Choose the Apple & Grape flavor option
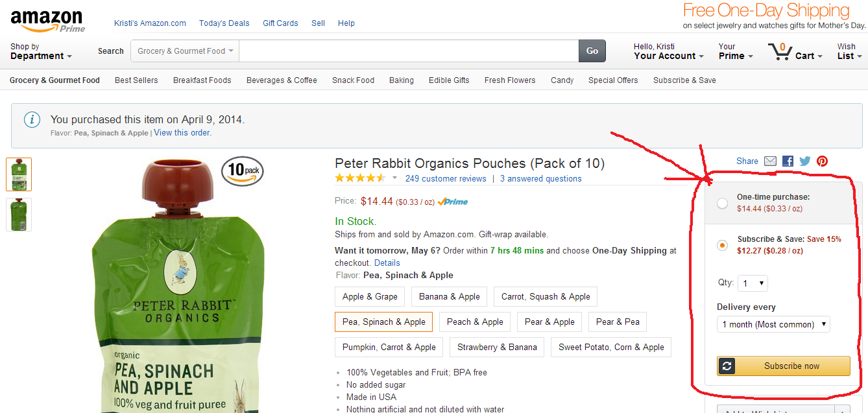This screenshot has width=868, height=413. coord(370,296)
